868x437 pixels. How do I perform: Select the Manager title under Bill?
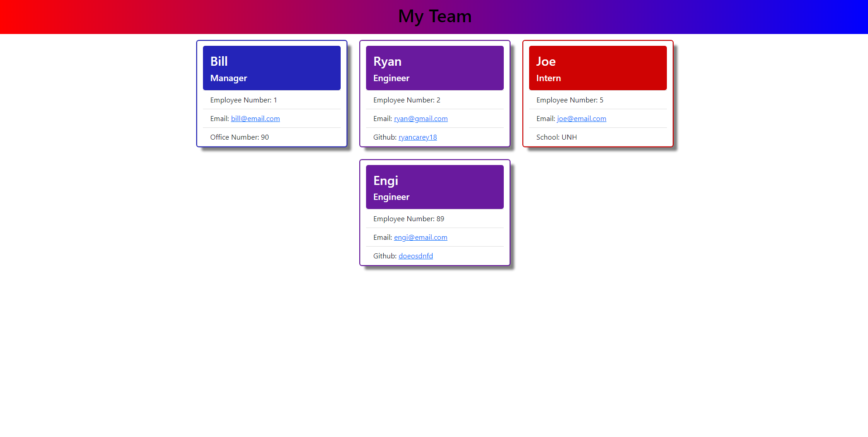coord(228,78)
